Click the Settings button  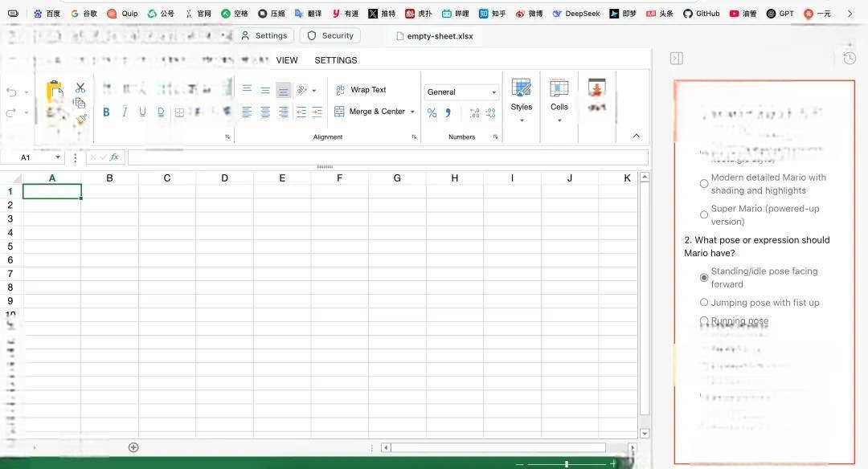pos(264,35)
